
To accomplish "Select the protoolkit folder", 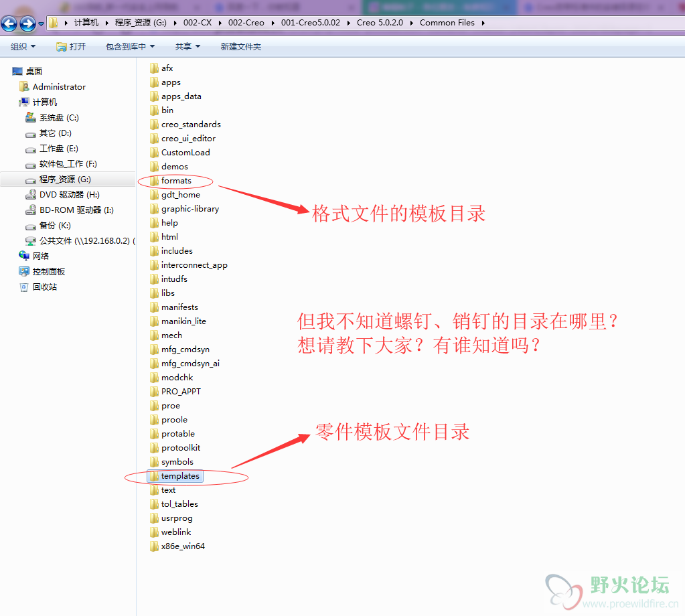I will 175,448.
